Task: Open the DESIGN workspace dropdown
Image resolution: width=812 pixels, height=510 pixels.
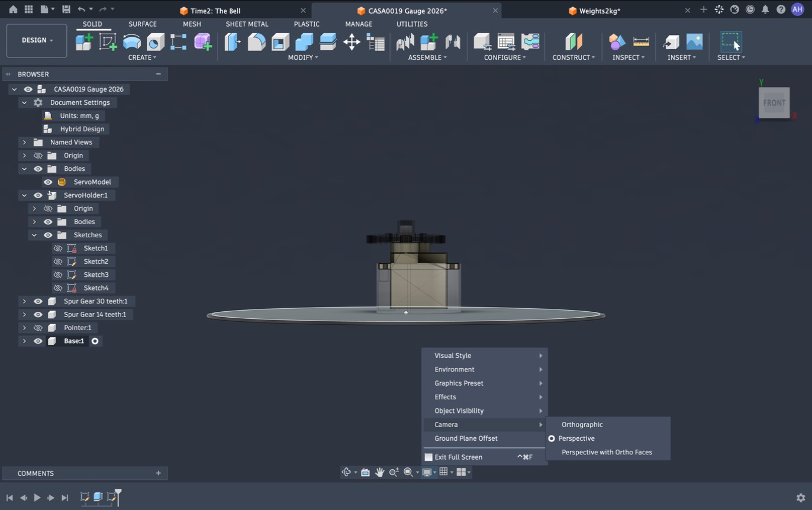Action: [37, 40]
